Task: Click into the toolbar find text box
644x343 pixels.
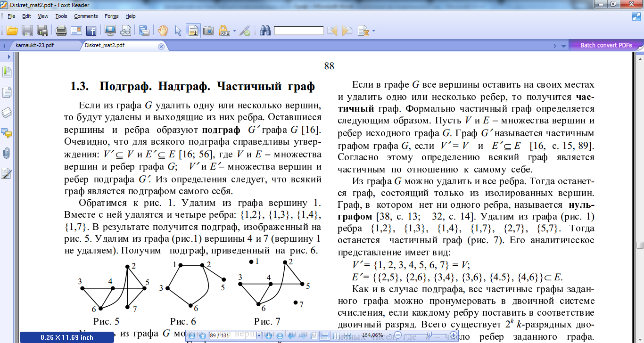Action: (x=299, y=31)
